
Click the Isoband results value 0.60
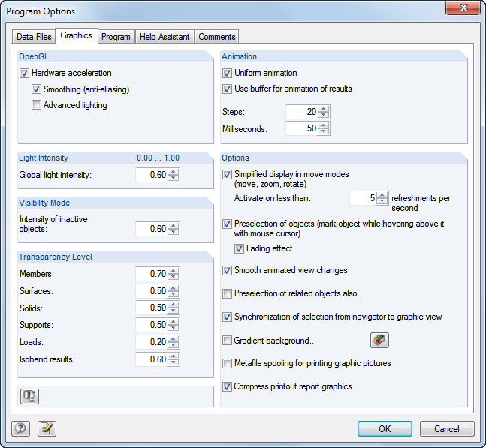[152, 359]
